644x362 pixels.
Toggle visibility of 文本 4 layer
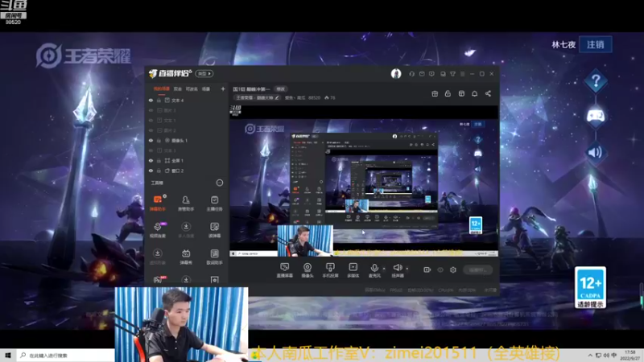151,100
